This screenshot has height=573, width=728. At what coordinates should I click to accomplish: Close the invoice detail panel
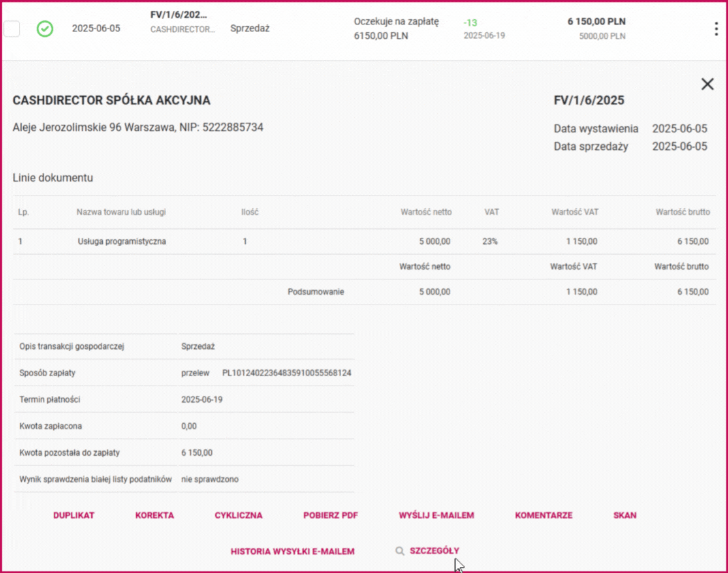pos(707,84)
